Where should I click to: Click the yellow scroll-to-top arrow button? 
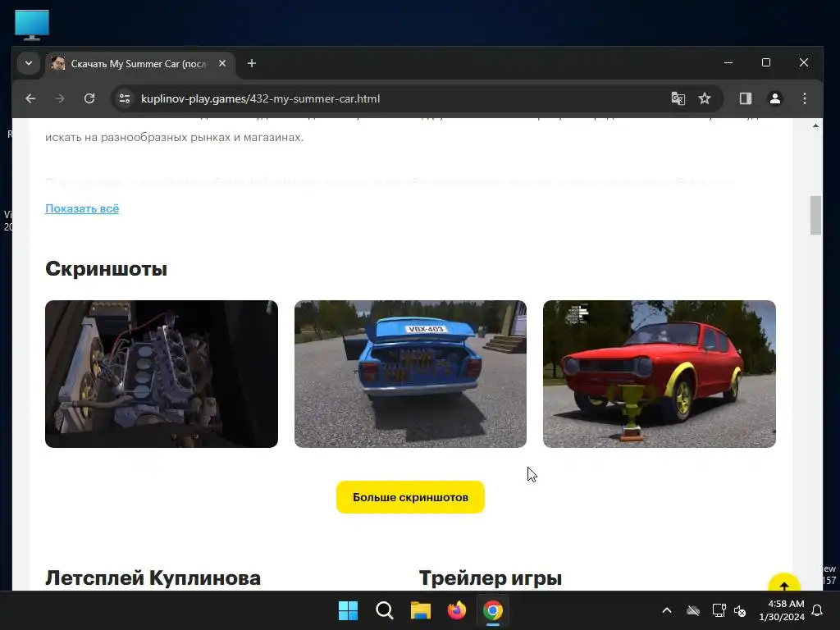coord(783,584)
